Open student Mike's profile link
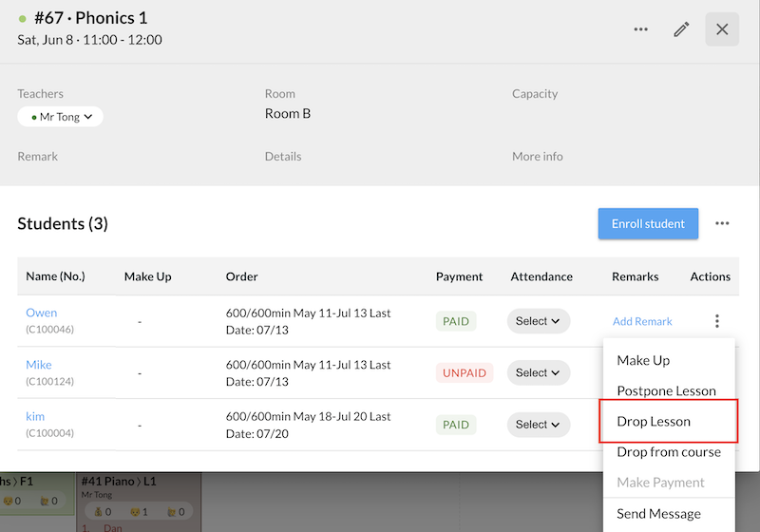Viewport: 760px width, 532px height. pyautogui.click(x=39, y=365)
